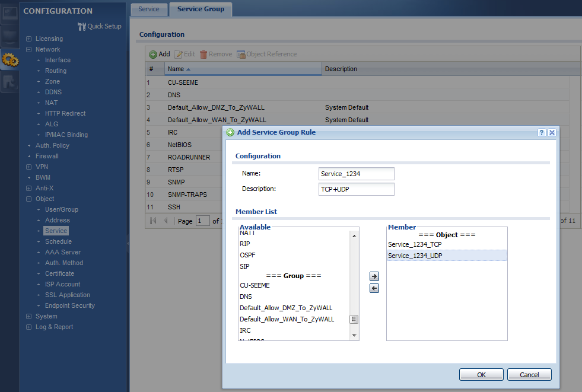The height and width of the screenshot is (392, 582).
Task: Open User/Group objects page
Action: pos(62,209)
